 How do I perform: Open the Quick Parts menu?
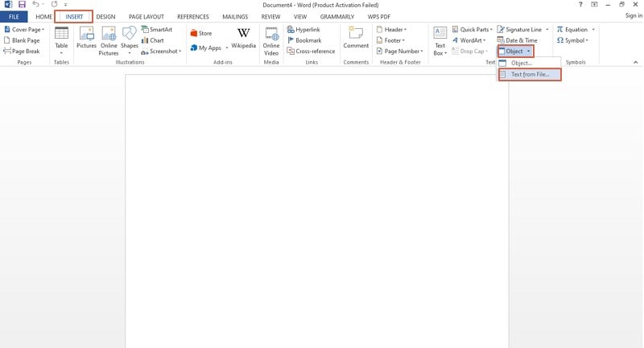[472, 30]
